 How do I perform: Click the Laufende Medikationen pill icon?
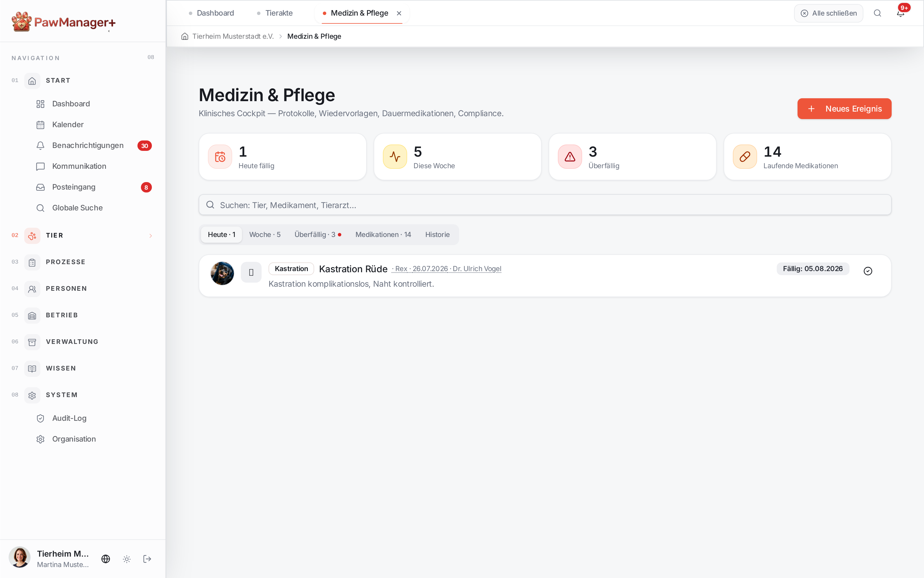coord(745,156)
